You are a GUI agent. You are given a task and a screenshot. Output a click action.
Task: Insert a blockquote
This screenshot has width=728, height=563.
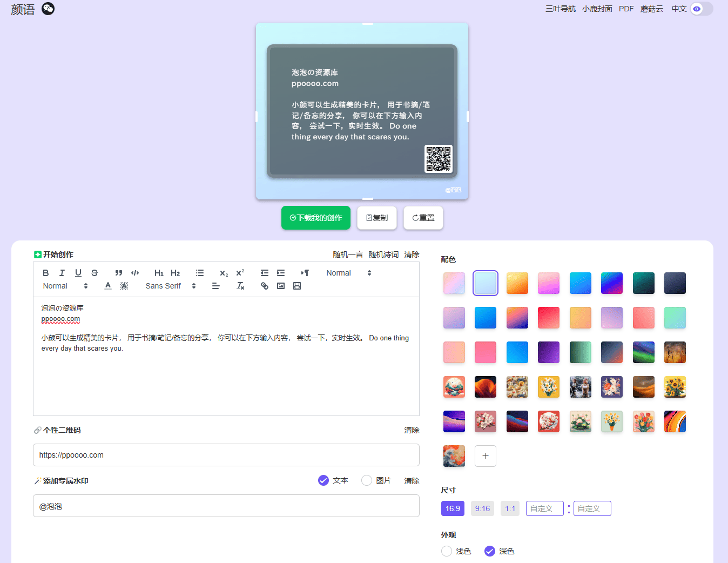click(119, 273)
